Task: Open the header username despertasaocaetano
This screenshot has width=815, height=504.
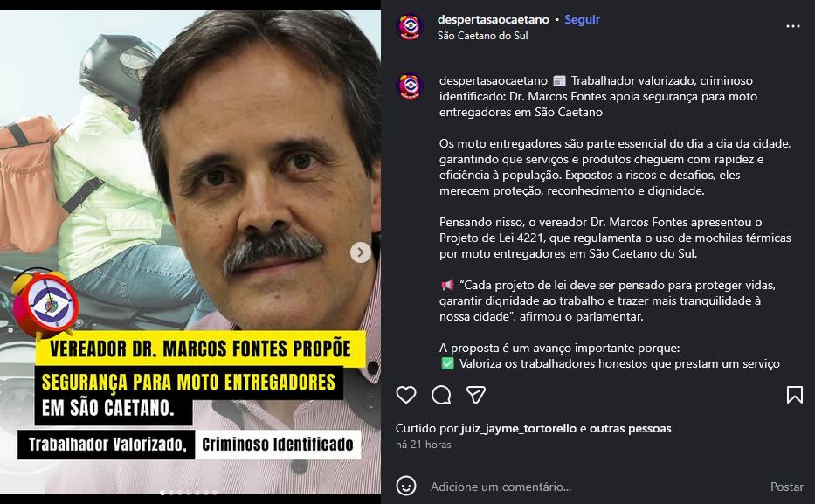Action: coord(493,20)
